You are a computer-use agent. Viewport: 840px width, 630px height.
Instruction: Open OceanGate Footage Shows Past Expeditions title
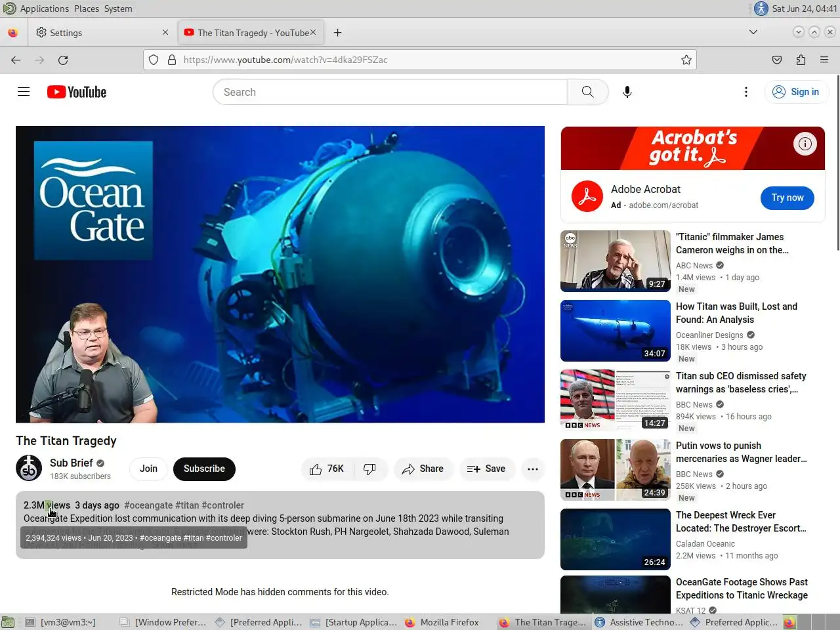(742, 589)
